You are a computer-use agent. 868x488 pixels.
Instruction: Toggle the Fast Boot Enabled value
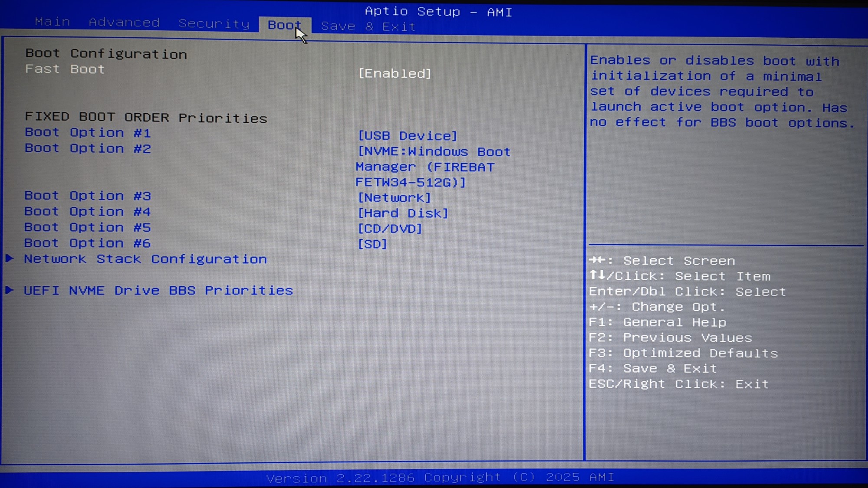pyautogui.click(x=395, y=73)
